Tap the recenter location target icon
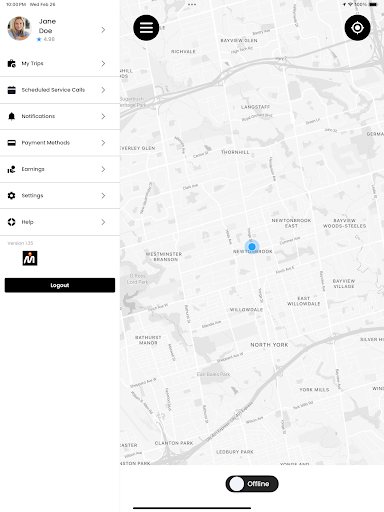384x512 pixels. 357,28
